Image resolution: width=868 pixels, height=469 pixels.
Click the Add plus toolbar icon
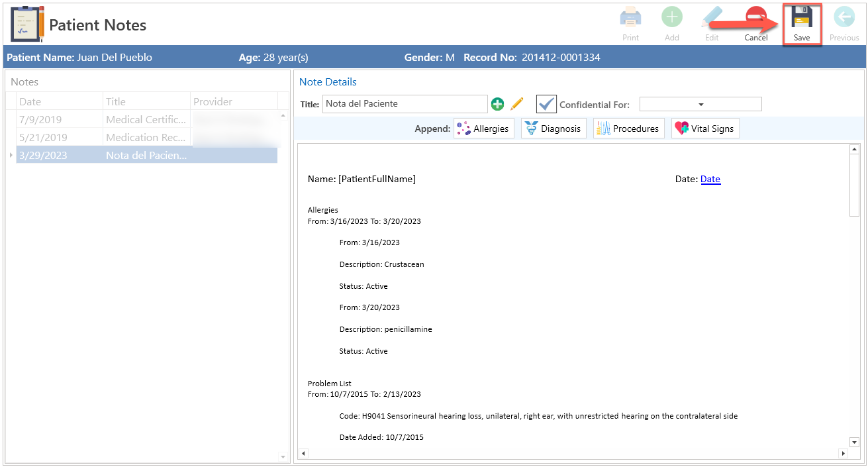point(672,17)
